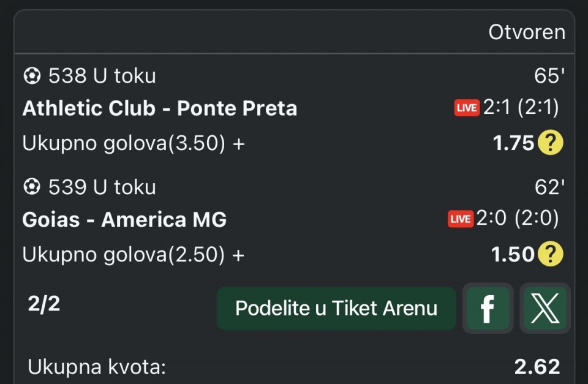Click the Ukupna kvota total odds row
This screenshot has width=588, height=384.
pyautogui.click(x=294, y=367)
